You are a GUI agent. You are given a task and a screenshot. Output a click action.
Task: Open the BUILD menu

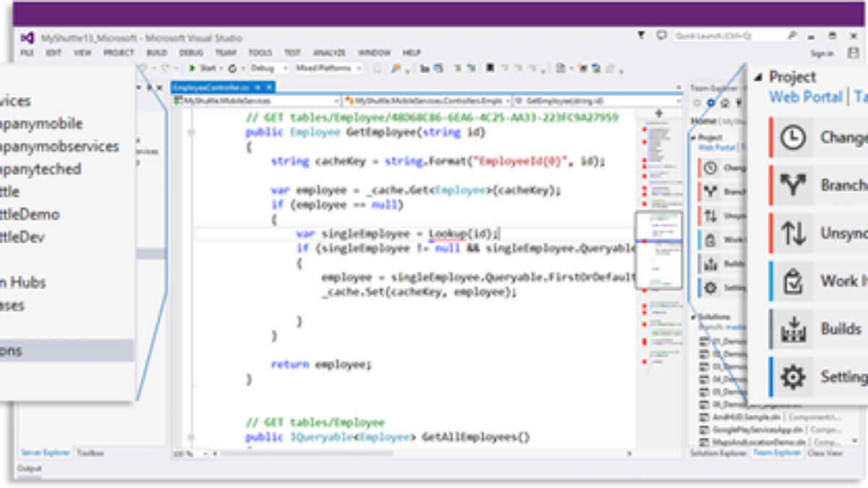pyautogui.click(x=156, y=53)
